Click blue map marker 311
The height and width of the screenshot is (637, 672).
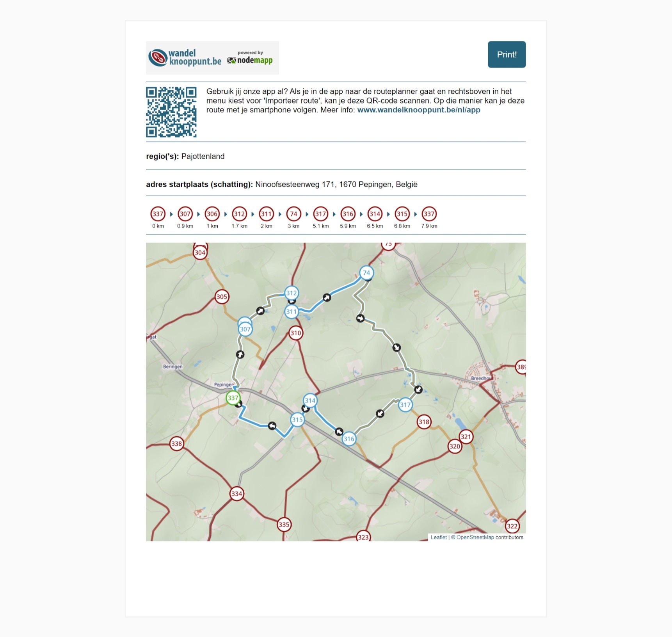coord(291,312)
